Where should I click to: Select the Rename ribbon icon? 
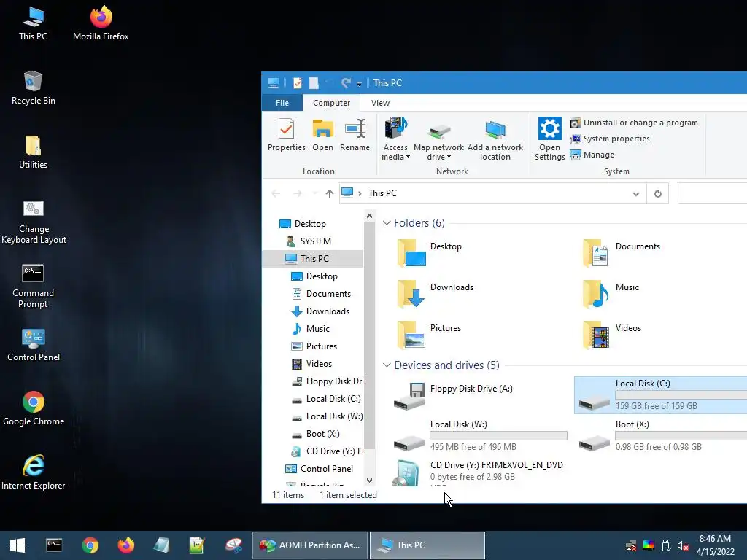355,135
